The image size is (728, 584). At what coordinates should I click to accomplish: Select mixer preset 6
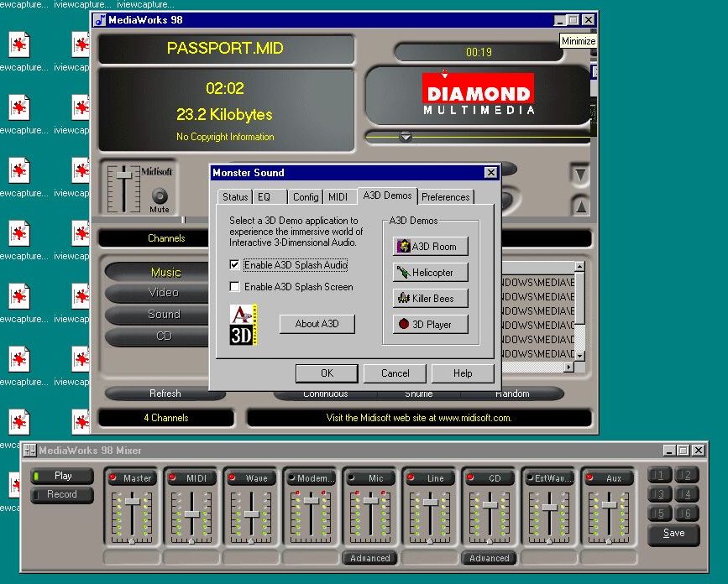pyautogui.click(x=687, y=513)
